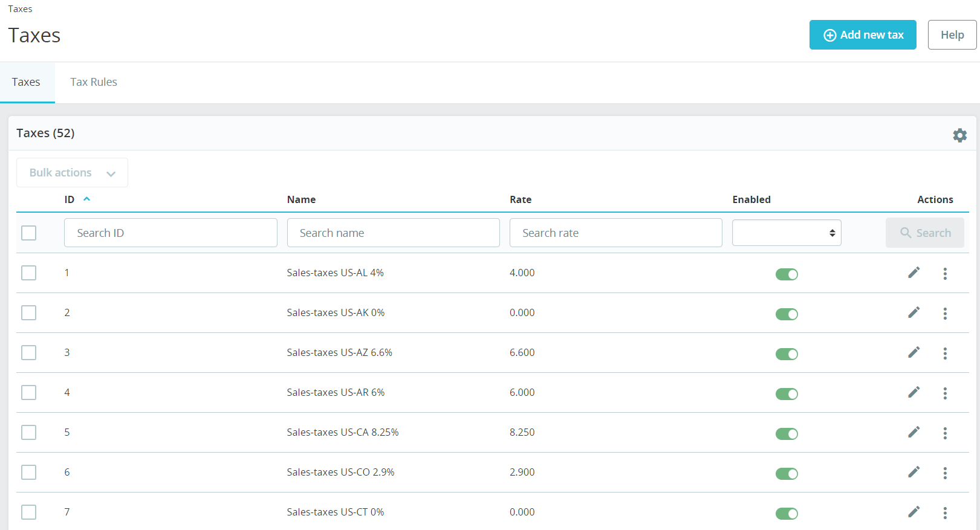Edit the Sales-taxes US-CA 8.25% row
Screen dimensions: 980x530
click(x=914, y=432)
